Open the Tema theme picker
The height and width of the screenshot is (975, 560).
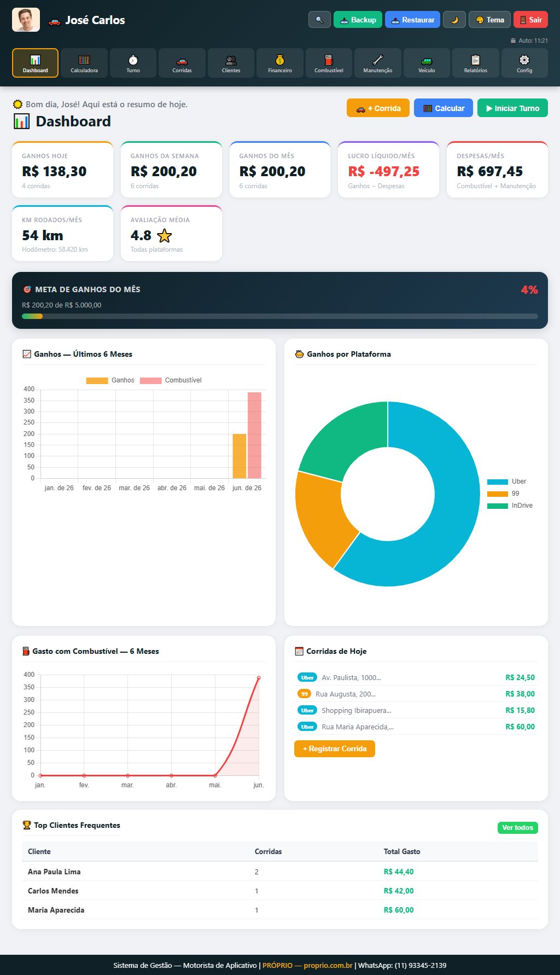[x=489, y=20]
